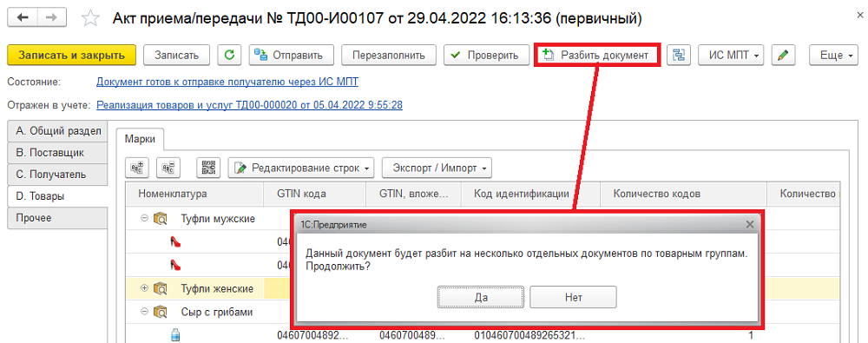The width and height of the screenshot is (868, 343).
Task: Open the Редактирование строк dropdown
Action: pyautogui.click(x=301, y=168)
